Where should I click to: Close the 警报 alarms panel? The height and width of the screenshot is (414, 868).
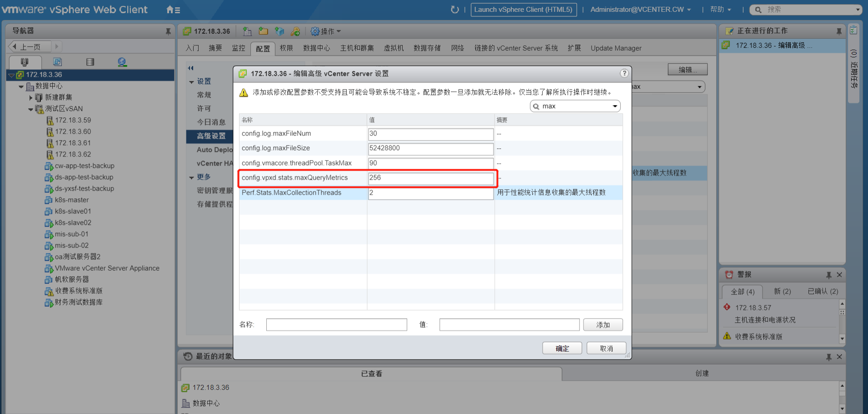pos(839,275)
